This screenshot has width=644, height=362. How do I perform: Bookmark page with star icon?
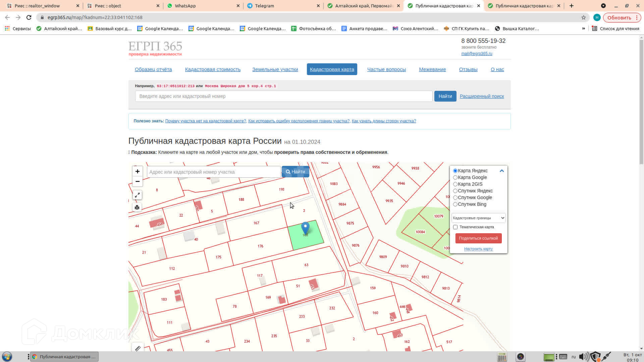point(584,17)
